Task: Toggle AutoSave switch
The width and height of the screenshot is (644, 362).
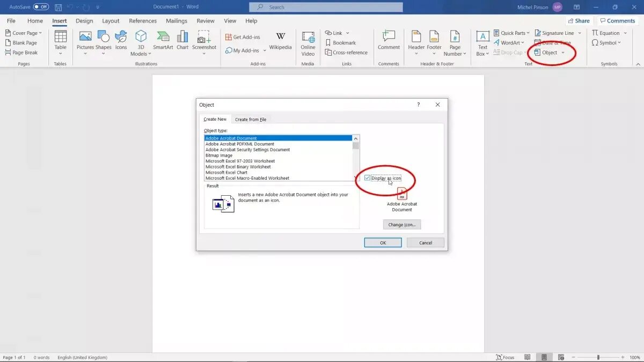Action: [x=41, y=7]
